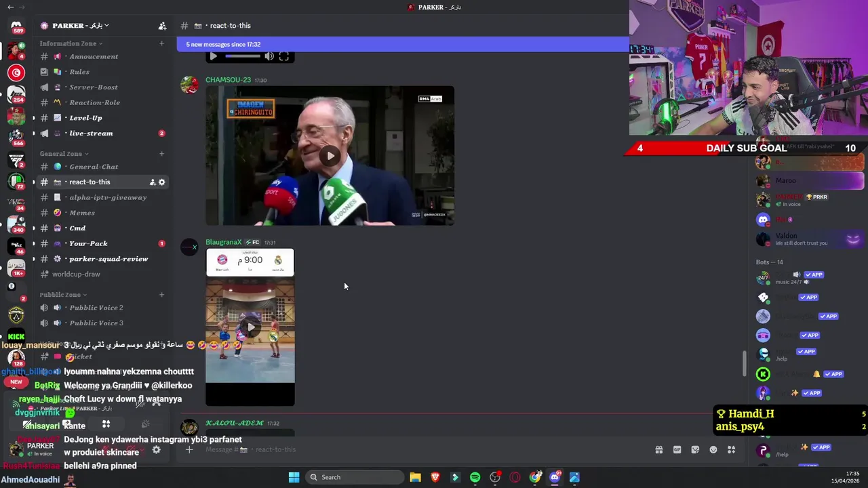This screenshot has height=488, width=868.
Task: Open the emoji picker icon
Action: [x=713, y=449]
